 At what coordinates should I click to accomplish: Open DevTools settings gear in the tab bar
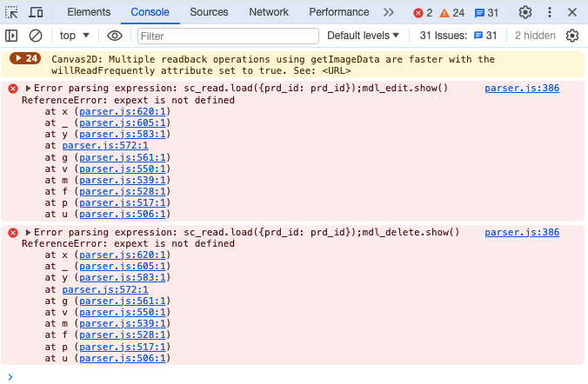(525, 12)
